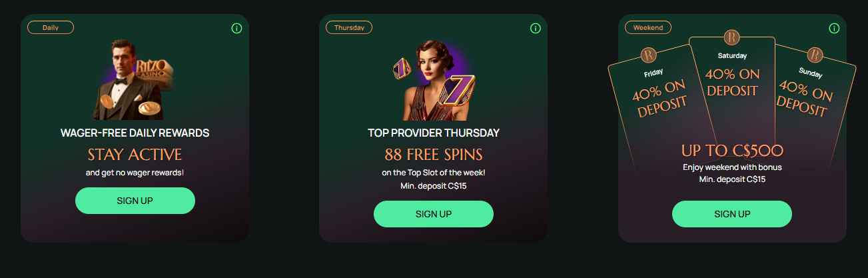Viewport: 868px width, 278px height.
Task: Click the Rizzo Casino gentleman image
Action: pyautogui.click(x=135, y=81)
